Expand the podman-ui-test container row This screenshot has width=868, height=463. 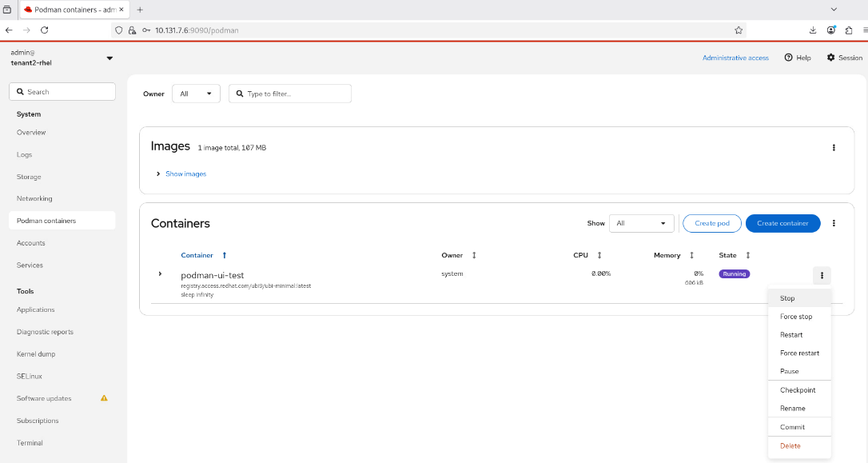(160, 274)
